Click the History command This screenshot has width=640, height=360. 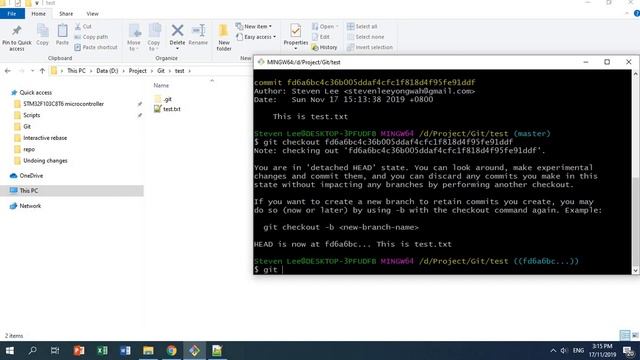tap(324, 47)
